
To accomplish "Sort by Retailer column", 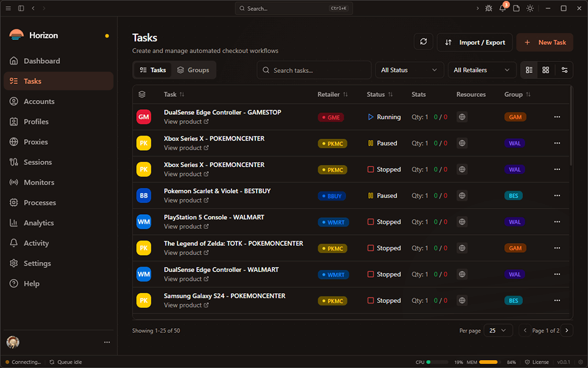I will [x=333, y=94].
